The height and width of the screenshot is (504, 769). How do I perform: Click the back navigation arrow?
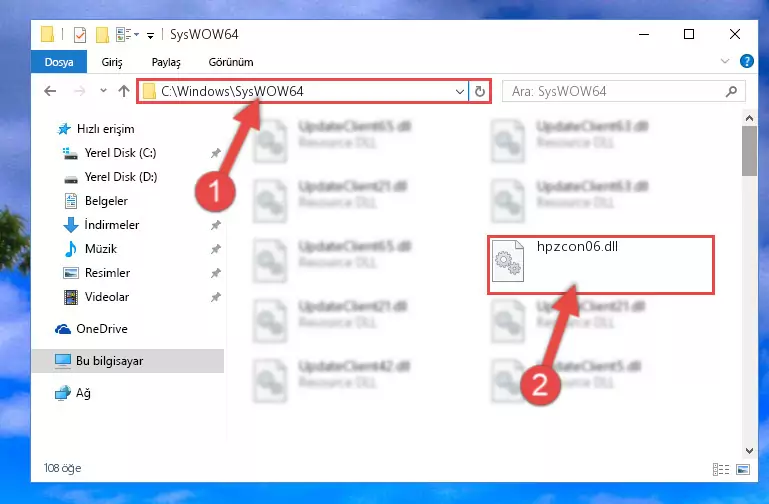(x=50, y=91)
